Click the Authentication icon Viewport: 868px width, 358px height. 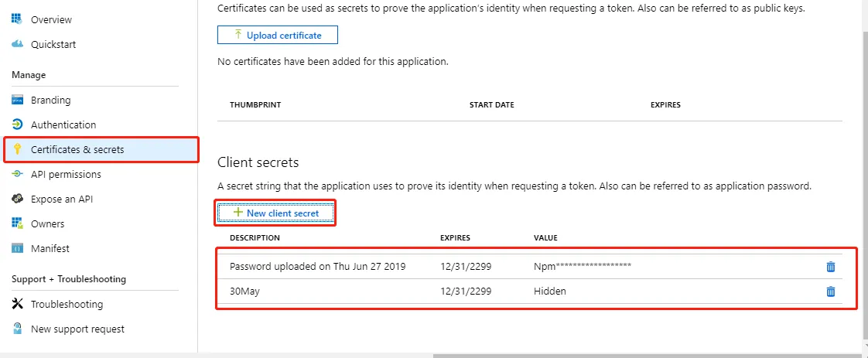click(17, 124)
